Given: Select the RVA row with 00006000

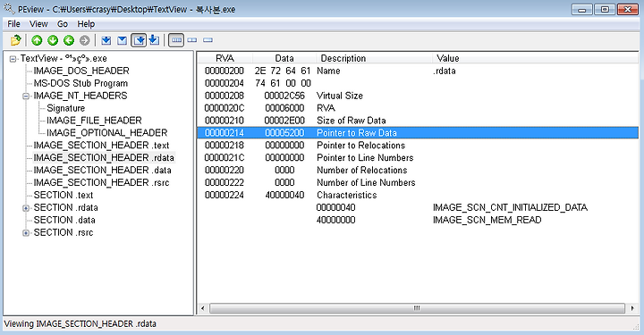Looking at the screenshot, I should coord(418,108).
